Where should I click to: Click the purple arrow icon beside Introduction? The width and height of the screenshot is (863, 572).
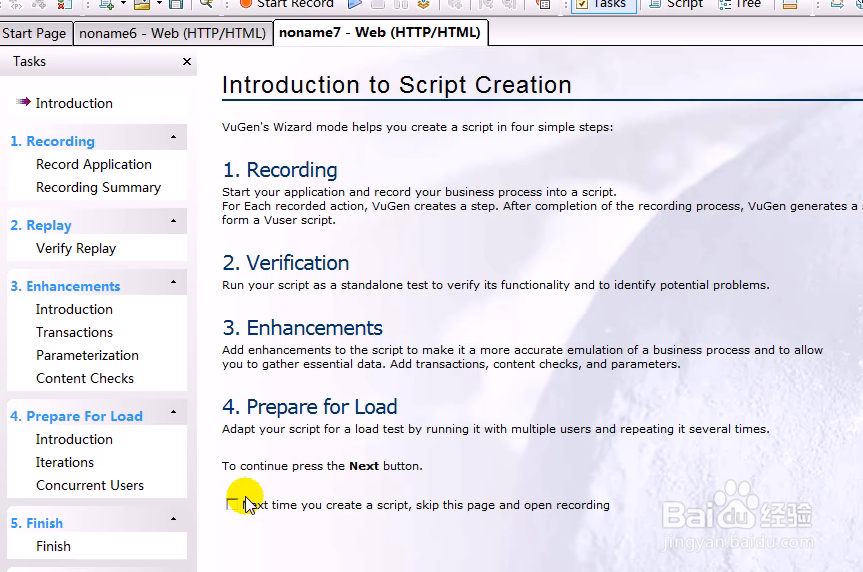pos(23,102)
